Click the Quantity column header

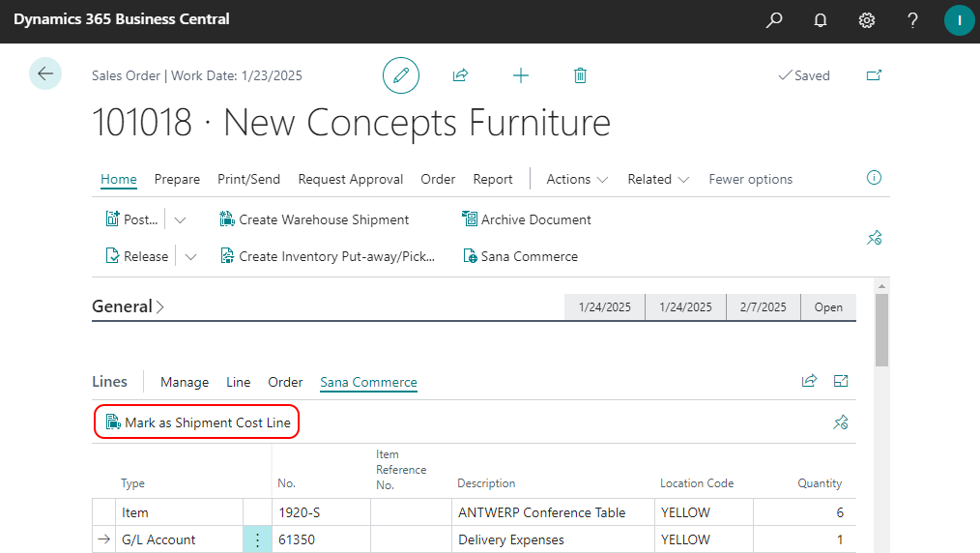(820, 483)
